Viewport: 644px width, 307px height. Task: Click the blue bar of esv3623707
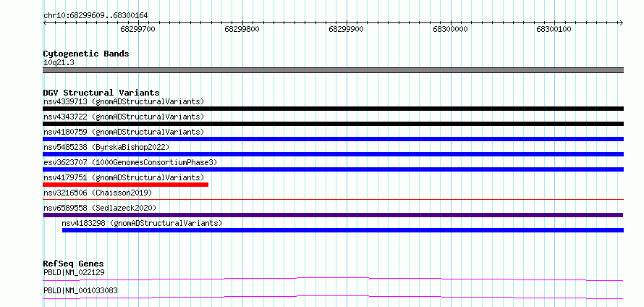334,169
